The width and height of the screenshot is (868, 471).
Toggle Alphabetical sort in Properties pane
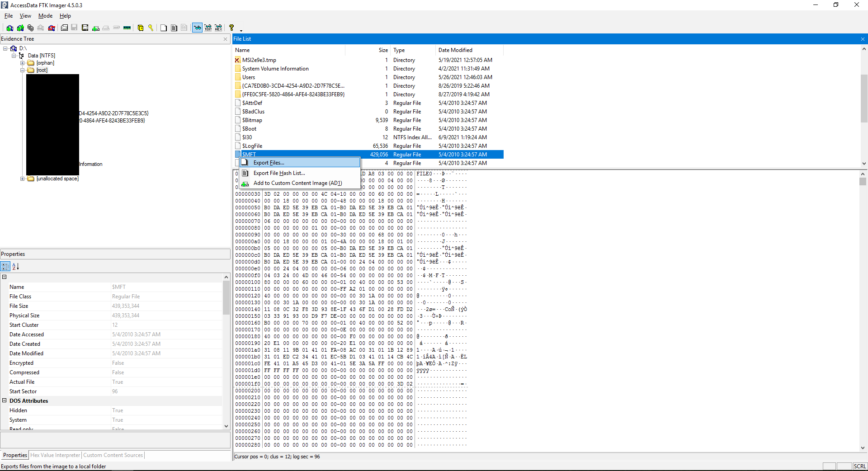[x=15, y=266]
